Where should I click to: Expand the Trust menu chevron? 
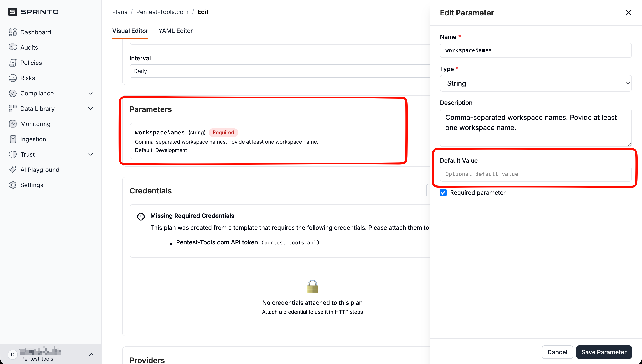tap(91, 154)
